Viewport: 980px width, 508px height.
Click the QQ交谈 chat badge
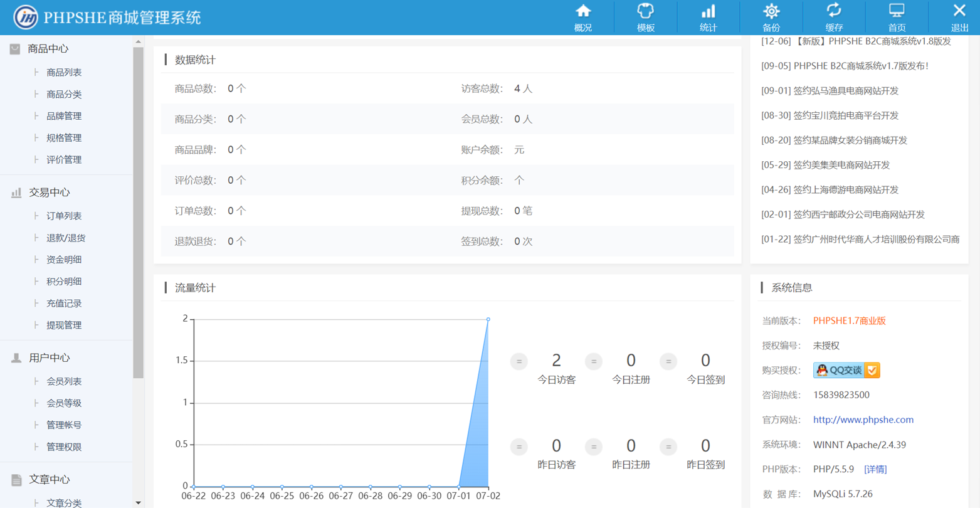[846, 370]
